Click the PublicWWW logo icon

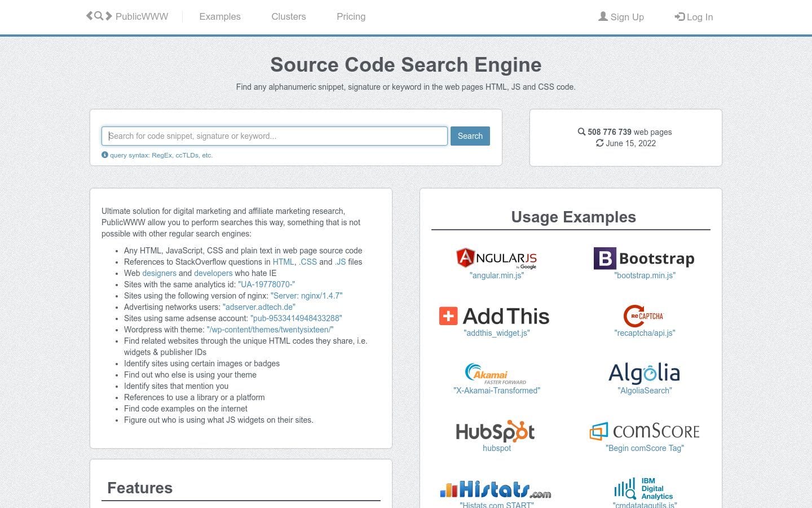click(99, 16)
